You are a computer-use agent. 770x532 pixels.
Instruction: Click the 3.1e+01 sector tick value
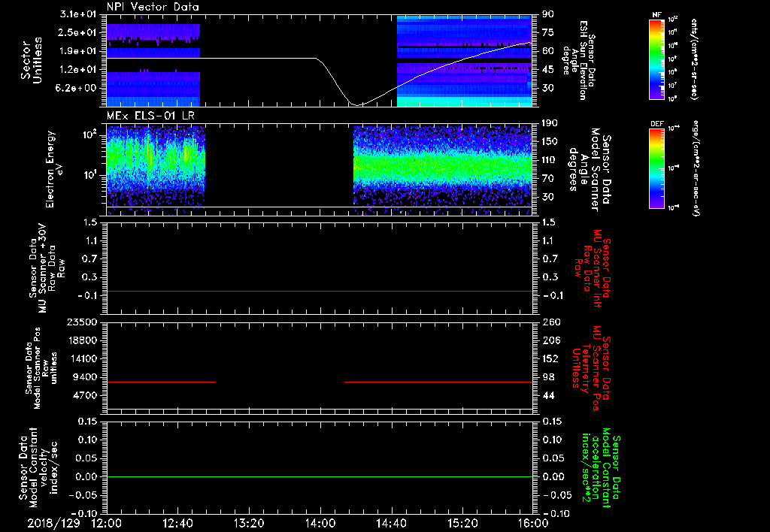[x=77, y=14]
